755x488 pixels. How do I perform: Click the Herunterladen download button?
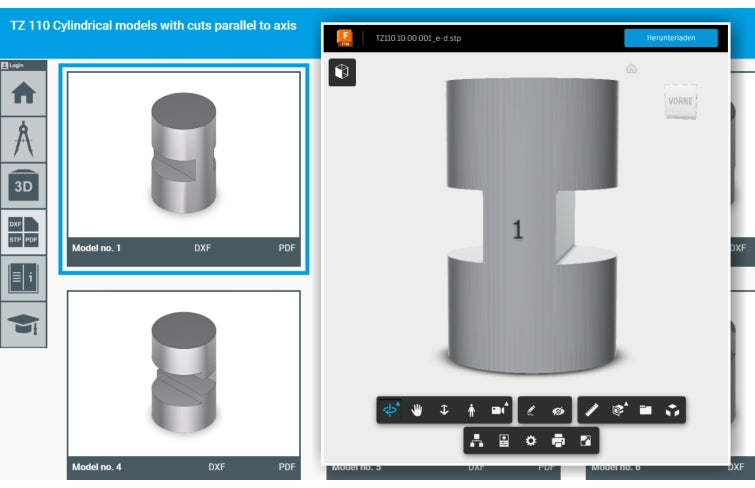pyautogui.click(x=671, y=38)
